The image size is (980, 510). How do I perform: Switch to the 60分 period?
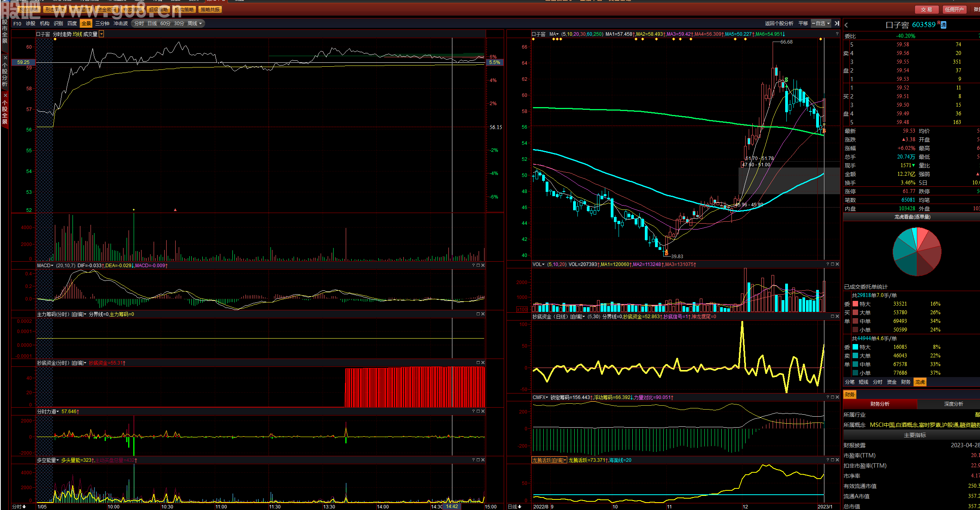[165, 24]
